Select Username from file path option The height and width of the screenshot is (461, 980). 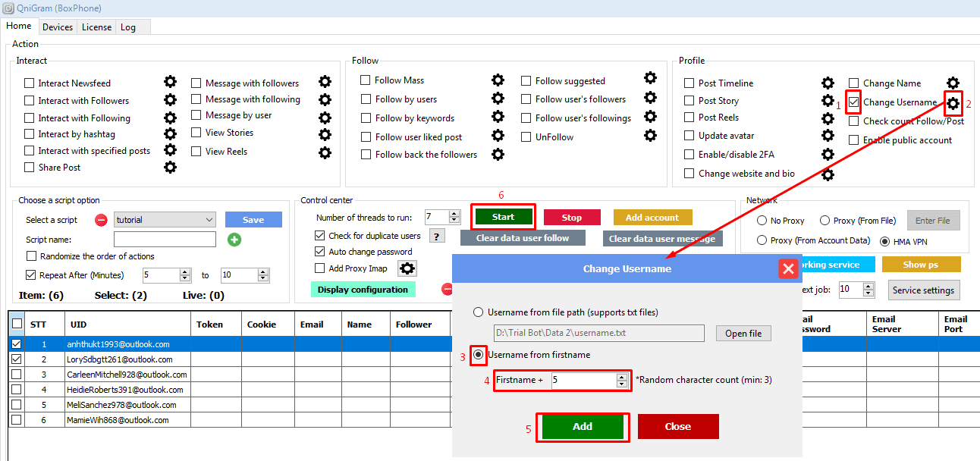[478, 312]
